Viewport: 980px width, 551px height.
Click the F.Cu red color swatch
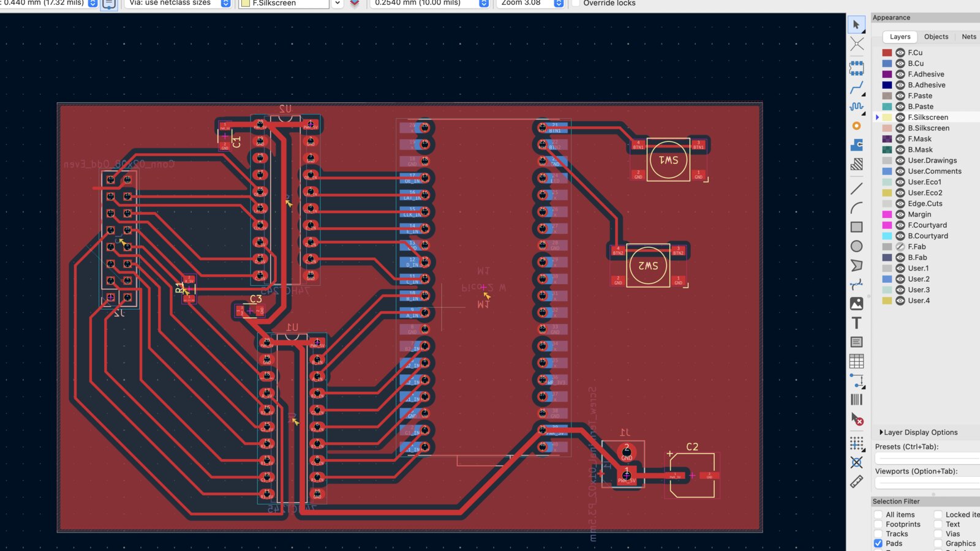click(887, 53)
